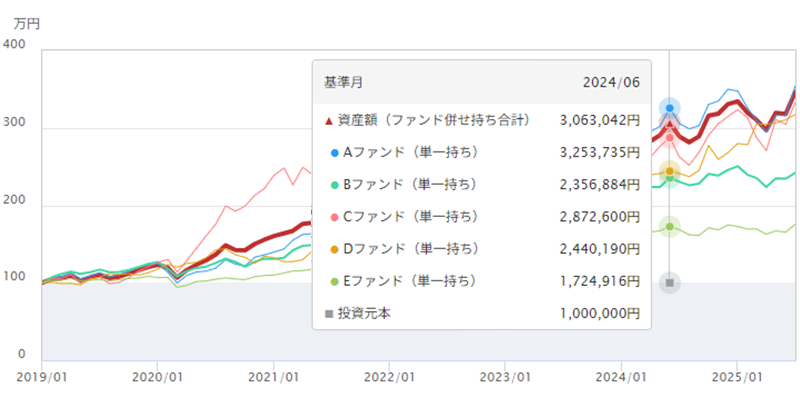Screen dimensions: 800x400
Task: Click the blue A fund dot on the chart line
Action: coord(670,108)
